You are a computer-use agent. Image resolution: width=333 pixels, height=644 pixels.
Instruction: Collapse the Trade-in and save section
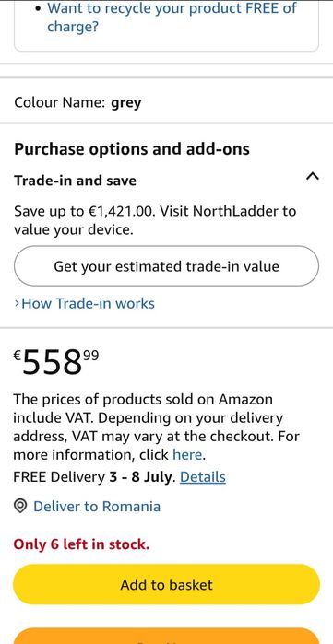click(313, 177)
